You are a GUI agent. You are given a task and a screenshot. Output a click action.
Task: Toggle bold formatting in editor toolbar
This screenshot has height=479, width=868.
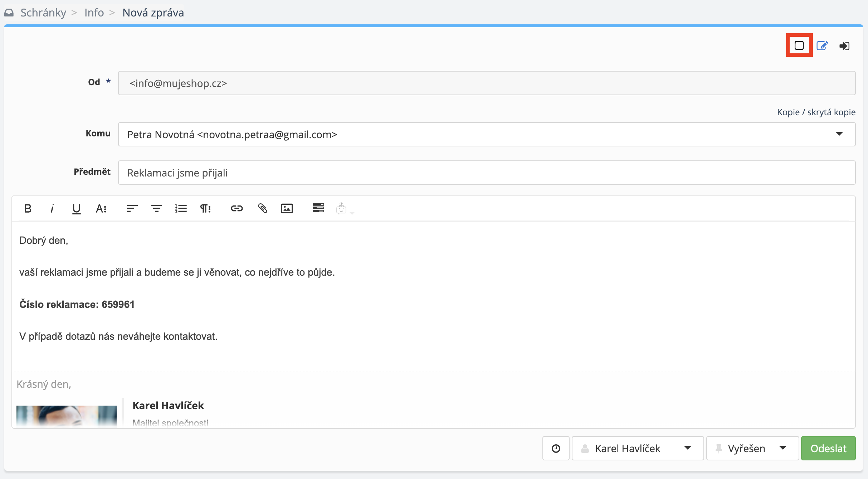point(28,208)
